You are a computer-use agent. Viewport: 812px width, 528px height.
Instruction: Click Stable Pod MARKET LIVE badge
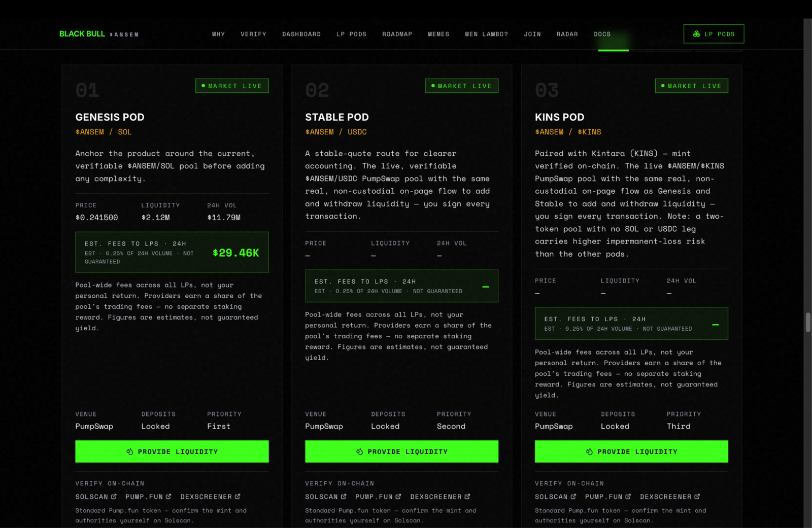[x=462, y=86]
